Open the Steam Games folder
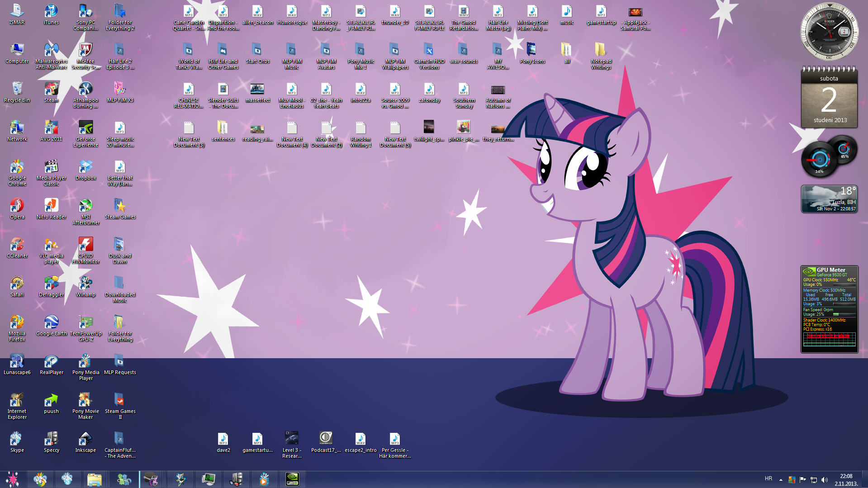The height and width of the screenshot is (488, 868). pyautogui.click(x=120, y=209)
